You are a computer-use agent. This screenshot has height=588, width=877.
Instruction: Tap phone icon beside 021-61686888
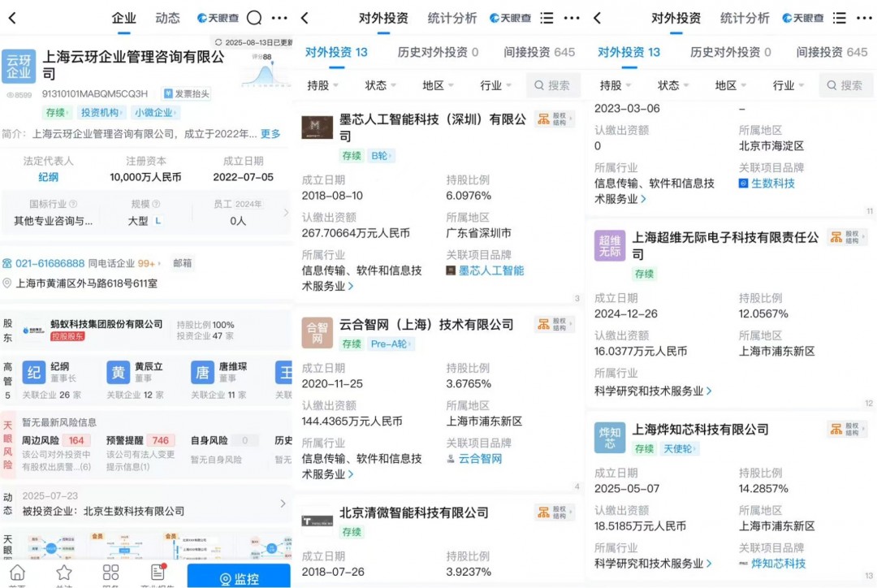(6, 263)
